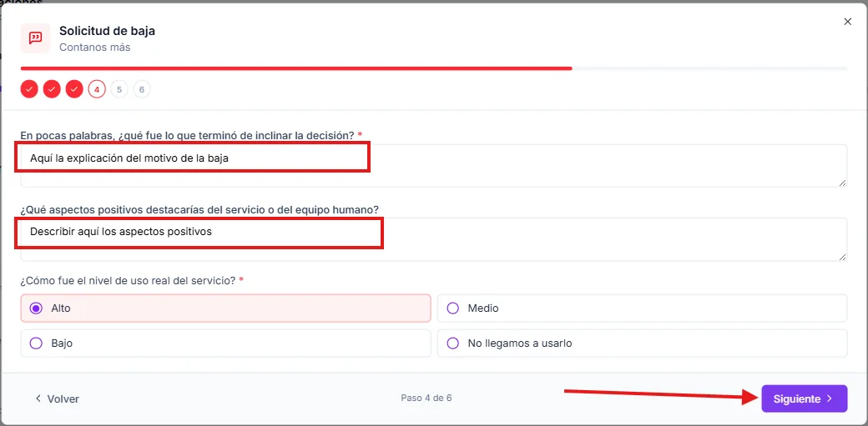This screenshot has height=426, width=868.
Task: Select the Alto usage option
Action: tap(226, 308)
